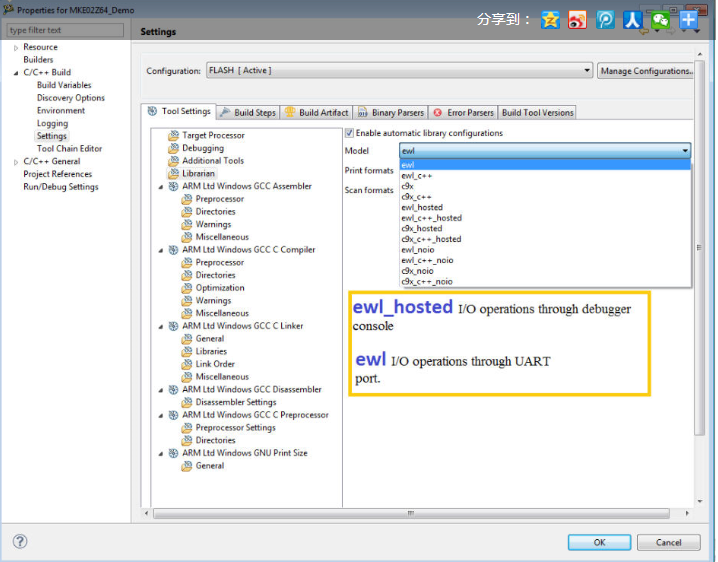Click the Error Parsers red X icon
The image size is (718, 562).
point(438,113)
